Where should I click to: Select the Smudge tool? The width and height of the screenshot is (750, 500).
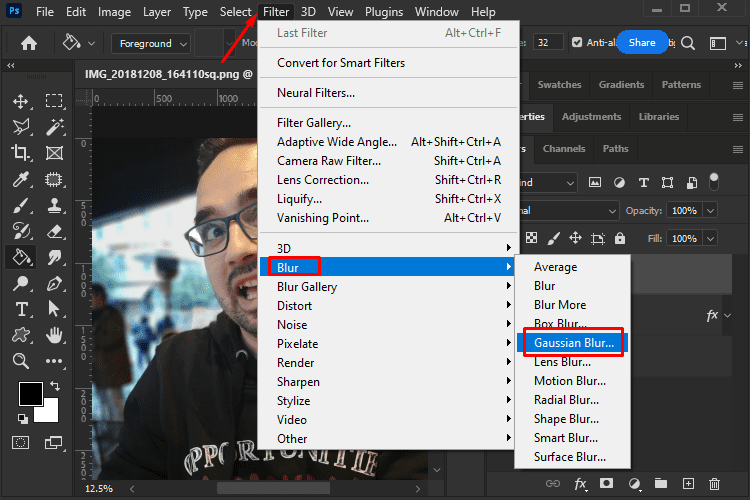(54, 257)
